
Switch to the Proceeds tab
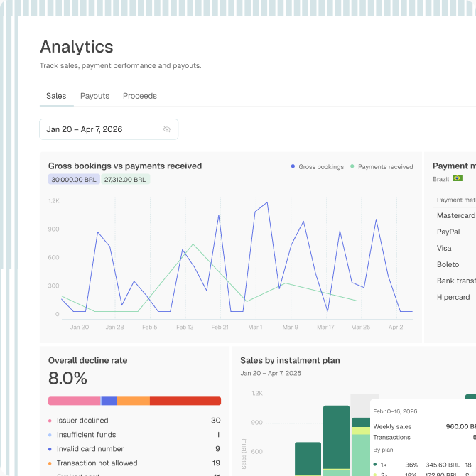tap(140, 96)
